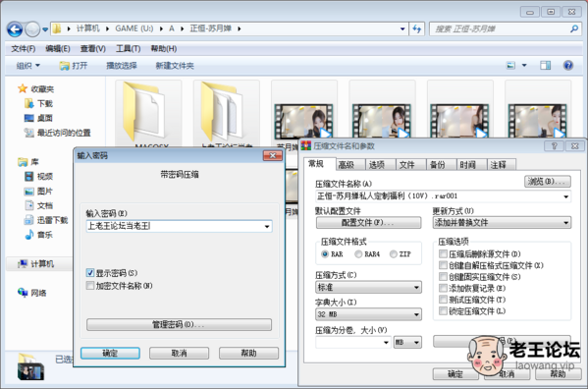Screen dimensions: 588x389
Task: Select 下载 in the navigation pane
Action: 38,103
